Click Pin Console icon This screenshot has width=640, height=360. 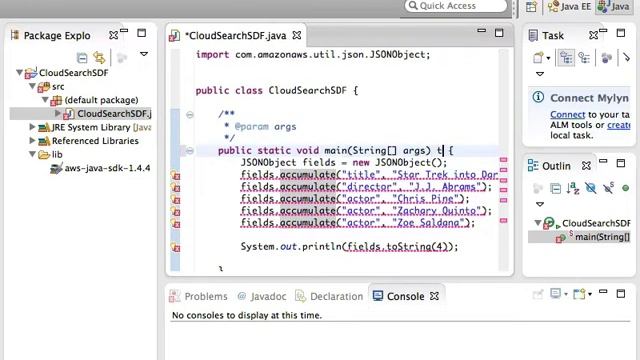click(538, 294)
